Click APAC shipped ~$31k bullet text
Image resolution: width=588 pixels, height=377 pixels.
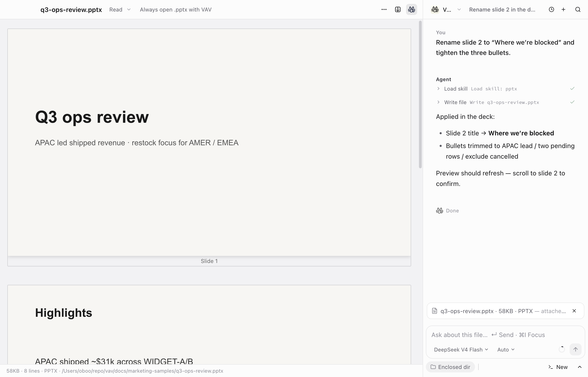coord(114,361)
